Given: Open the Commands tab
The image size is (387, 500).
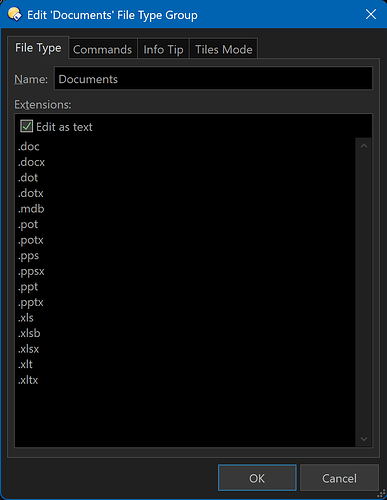Looking at the screenshot, I should tap(103, 50).
